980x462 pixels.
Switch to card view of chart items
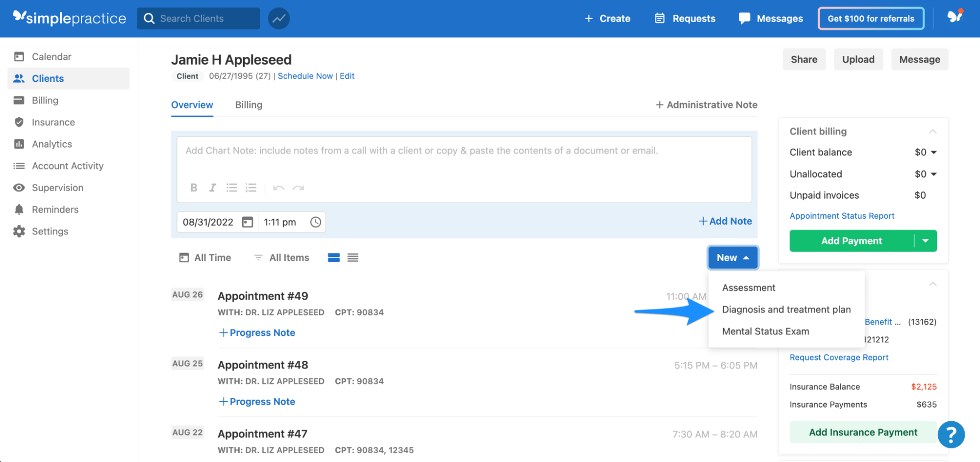tap(333, 257)
